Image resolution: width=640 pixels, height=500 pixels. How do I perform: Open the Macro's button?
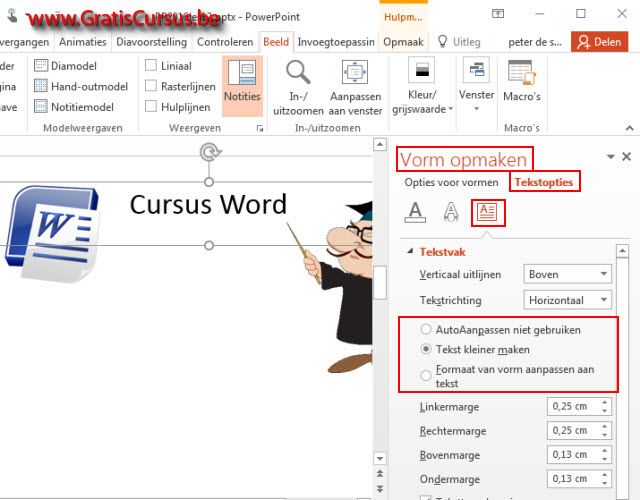click(x=522, y=81)
